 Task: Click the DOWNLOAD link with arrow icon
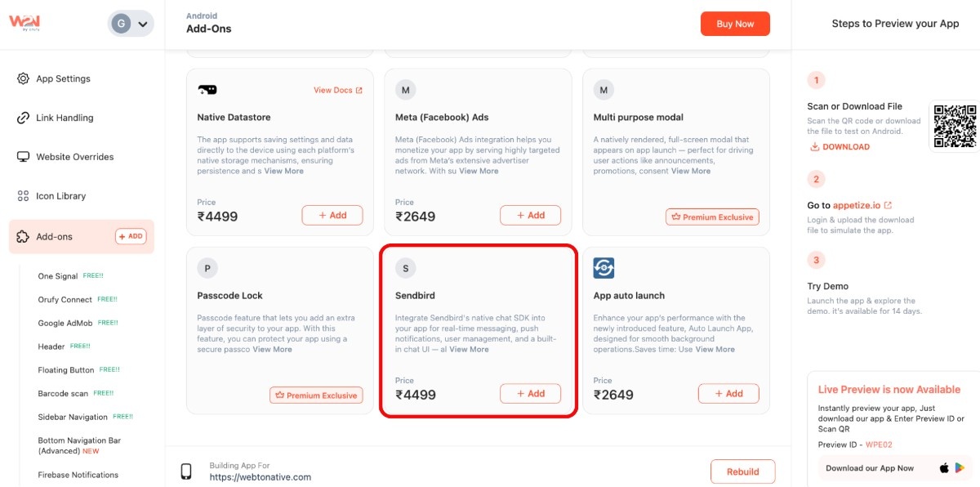tap(839, 147)
